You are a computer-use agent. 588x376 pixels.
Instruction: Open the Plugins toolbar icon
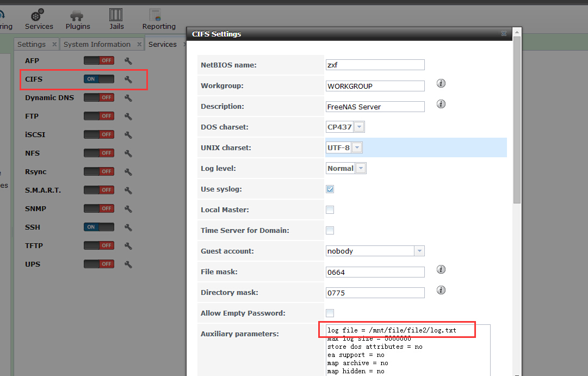78,20
